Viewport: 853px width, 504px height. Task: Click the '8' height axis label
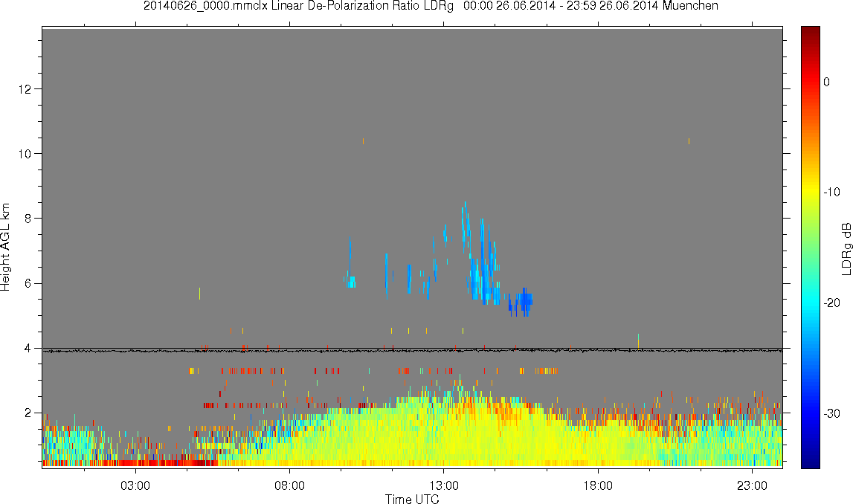tap(28, 218)
